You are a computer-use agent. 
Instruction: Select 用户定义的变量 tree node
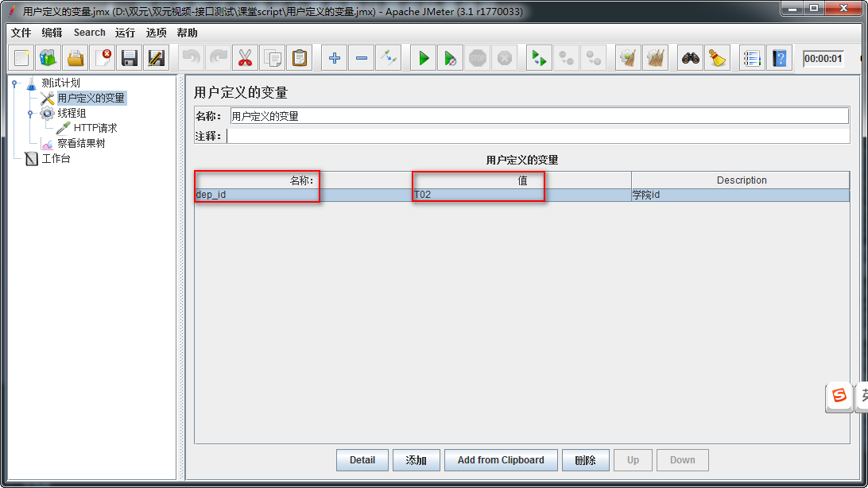point(91,98)
